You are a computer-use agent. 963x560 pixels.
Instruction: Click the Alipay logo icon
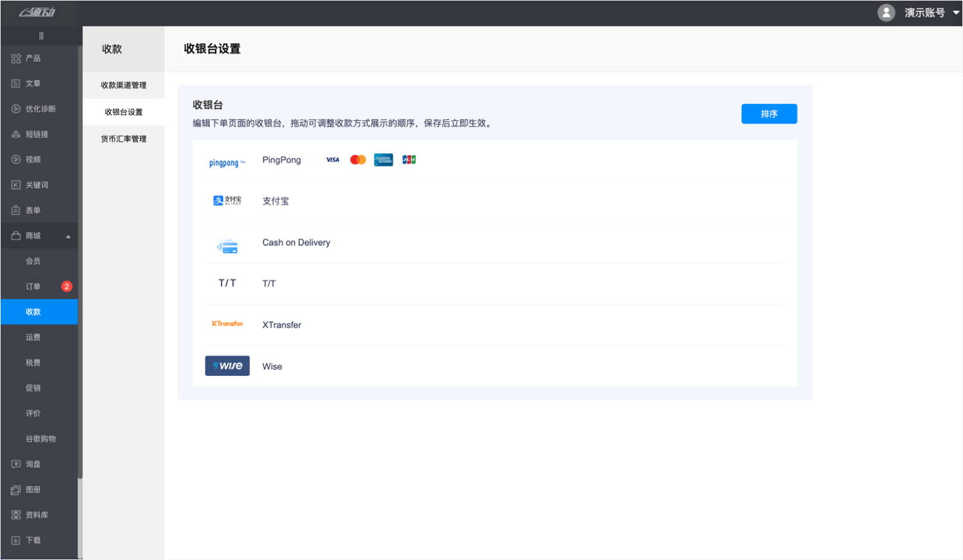tap(227, 201)
